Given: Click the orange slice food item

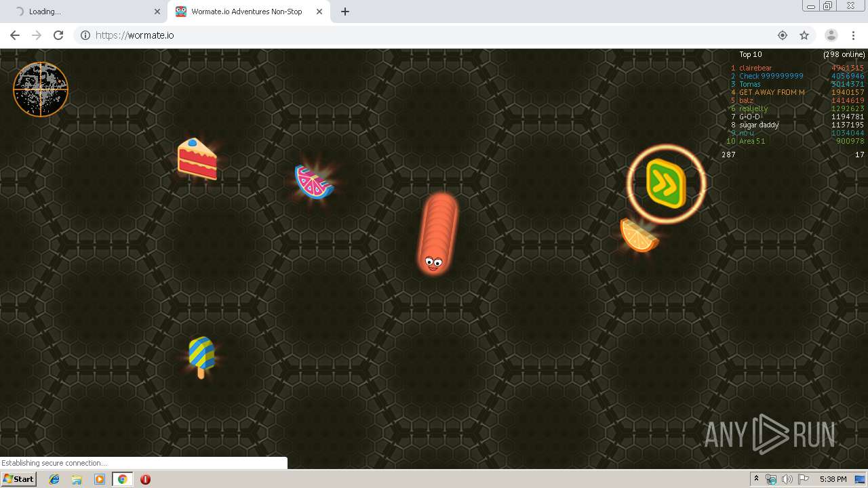Looking at the screenshot, I should point(639,235).
